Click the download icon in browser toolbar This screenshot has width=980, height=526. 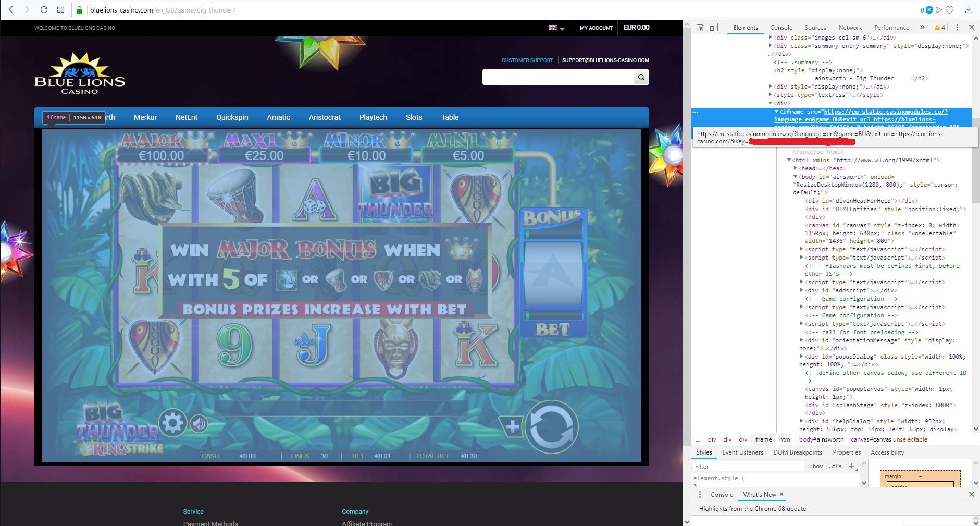coord(969,10)
